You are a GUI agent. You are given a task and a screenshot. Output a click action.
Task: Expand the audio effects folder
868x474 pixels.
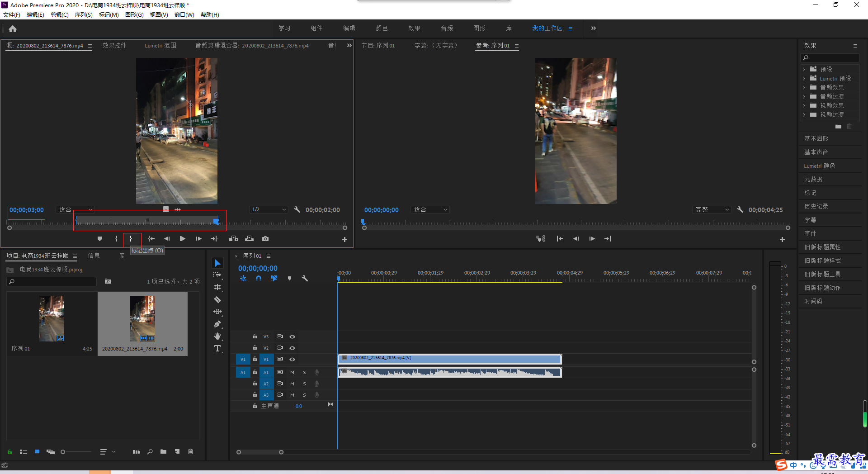pos(804,88)
